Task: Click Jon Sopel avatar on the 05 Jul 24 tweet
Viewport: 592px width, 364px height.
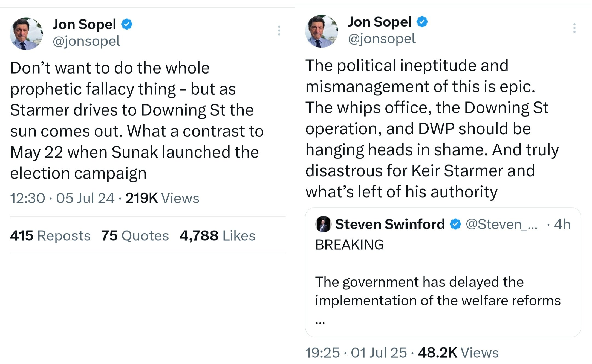Action: pyautogui.click(x=26, y=34)
